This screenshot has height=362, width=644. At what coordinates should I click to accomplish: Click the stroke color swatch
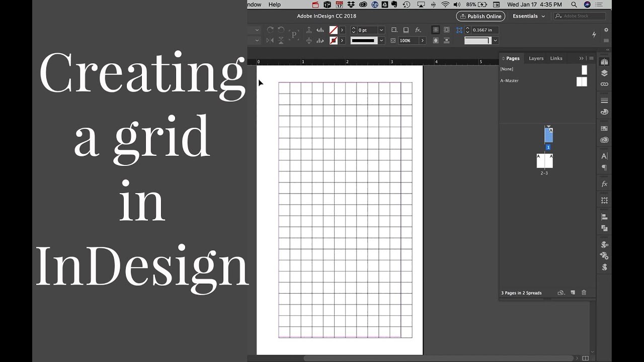(x=333, y=41)
